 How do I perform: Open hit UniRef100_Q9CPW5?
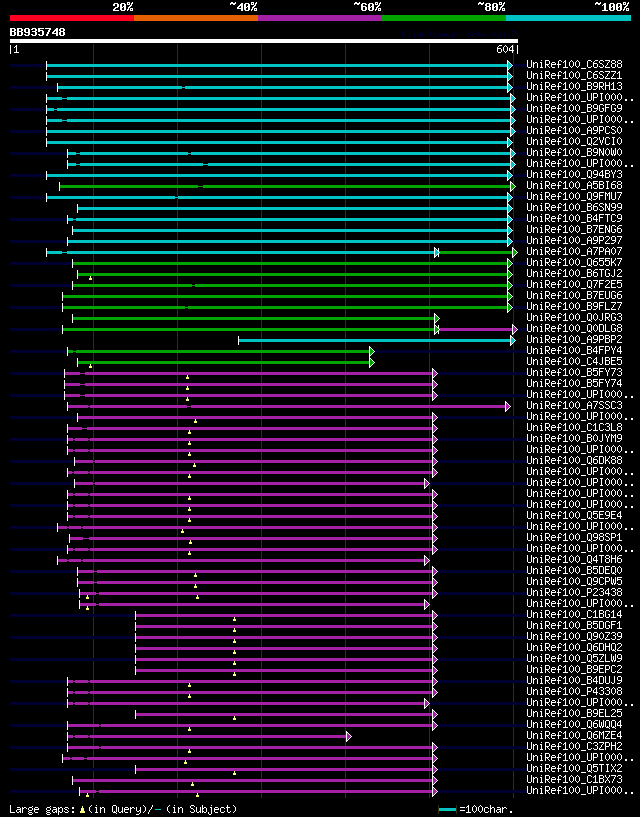(x=574, y=581)
